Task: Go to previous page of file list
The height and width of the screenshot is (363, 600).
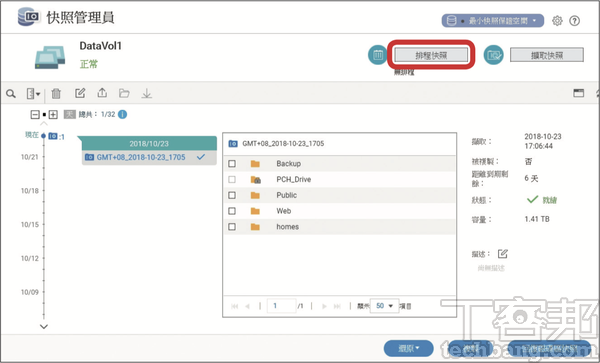Action: tap(247, 306)
